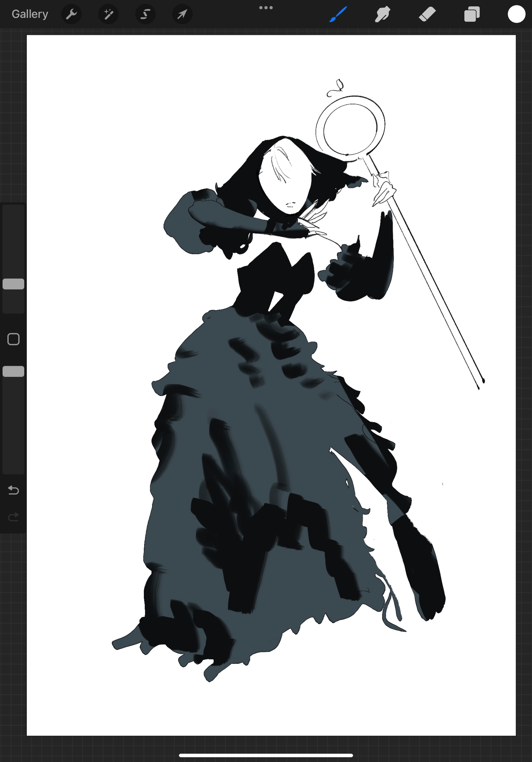Image resolution: width=532 pixels, height=762 pixels.
Task: Activate the Selection tool (S icon)
Action: click(145, 14)
